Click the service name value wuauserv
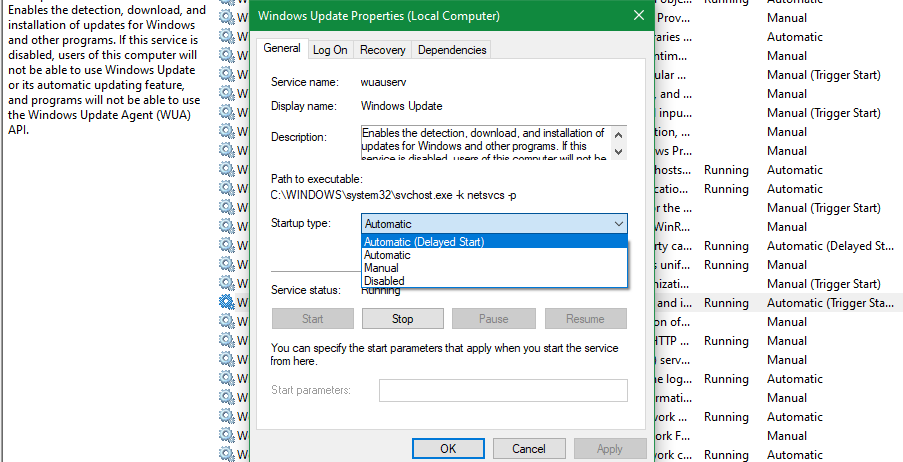 384,82
